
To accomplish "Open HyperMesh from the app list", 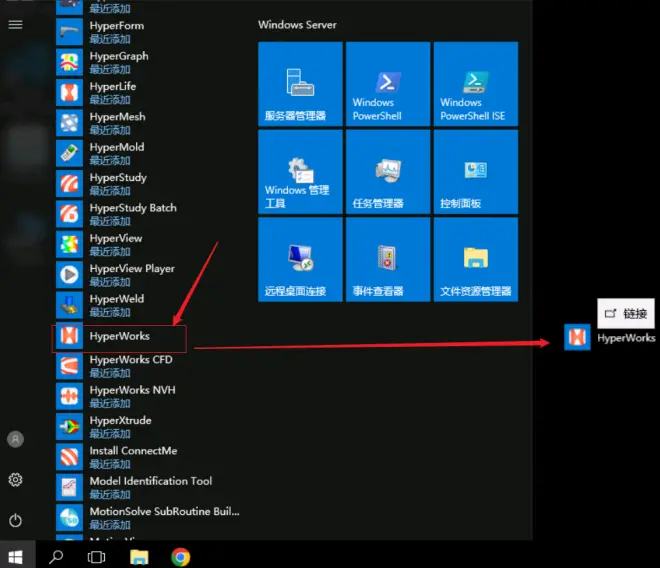I will [x=147, y=123].
